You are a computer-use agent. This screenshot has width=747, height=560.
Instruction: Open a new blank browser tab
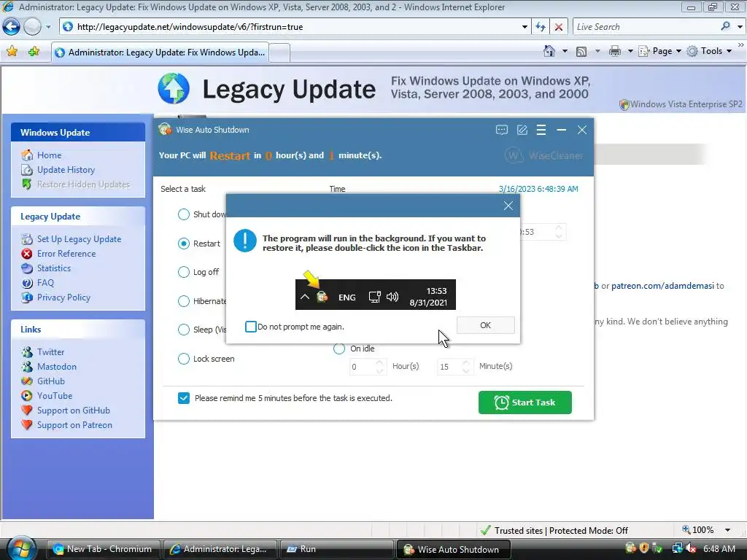tap(279, 52)
